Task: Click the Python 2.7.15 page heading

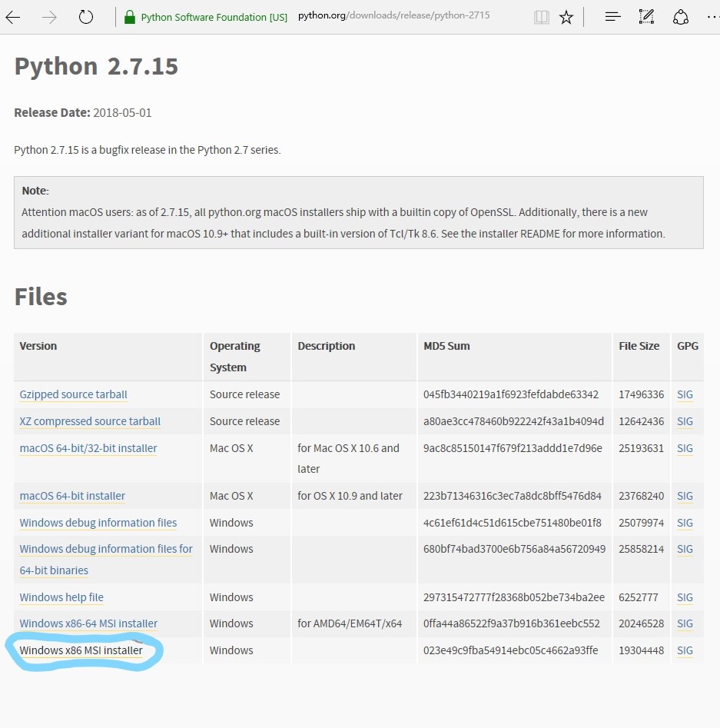Action: 96,66
